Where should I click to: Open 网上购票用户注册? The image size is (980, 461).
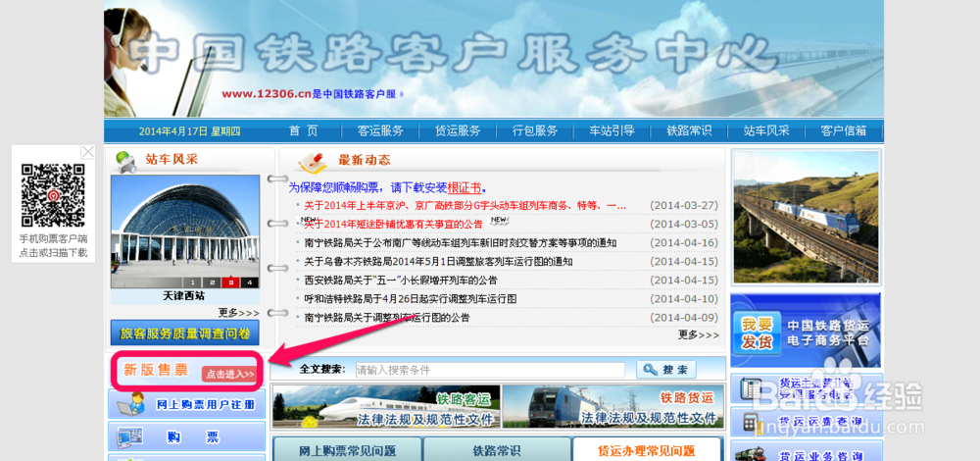pos(187,405)
